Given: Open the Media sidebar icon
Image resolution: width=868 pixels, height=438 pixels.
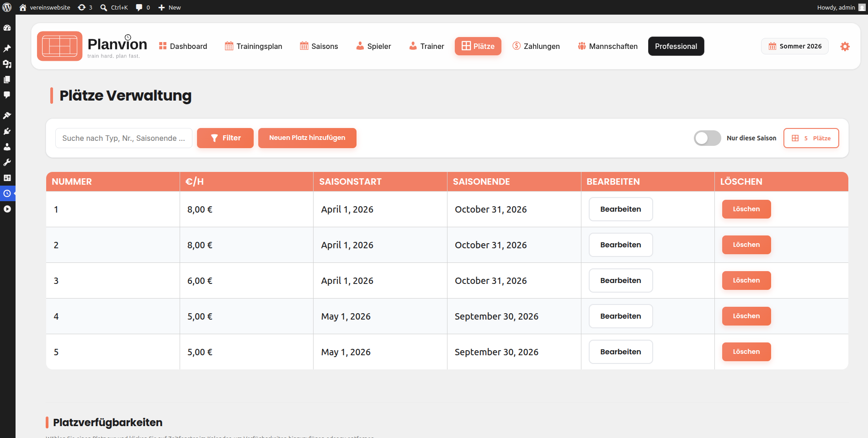Looking at the screenshot, I should (7, 64).
